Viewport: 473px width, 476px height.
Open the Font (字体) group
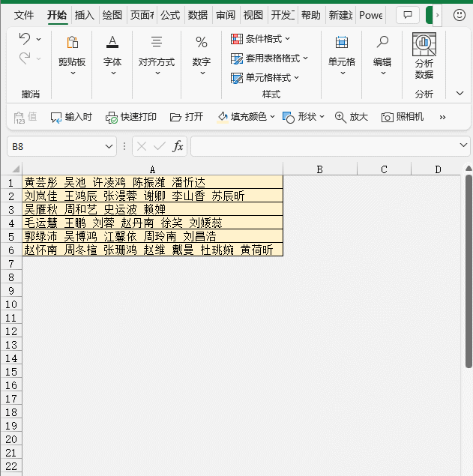[112, 55]
